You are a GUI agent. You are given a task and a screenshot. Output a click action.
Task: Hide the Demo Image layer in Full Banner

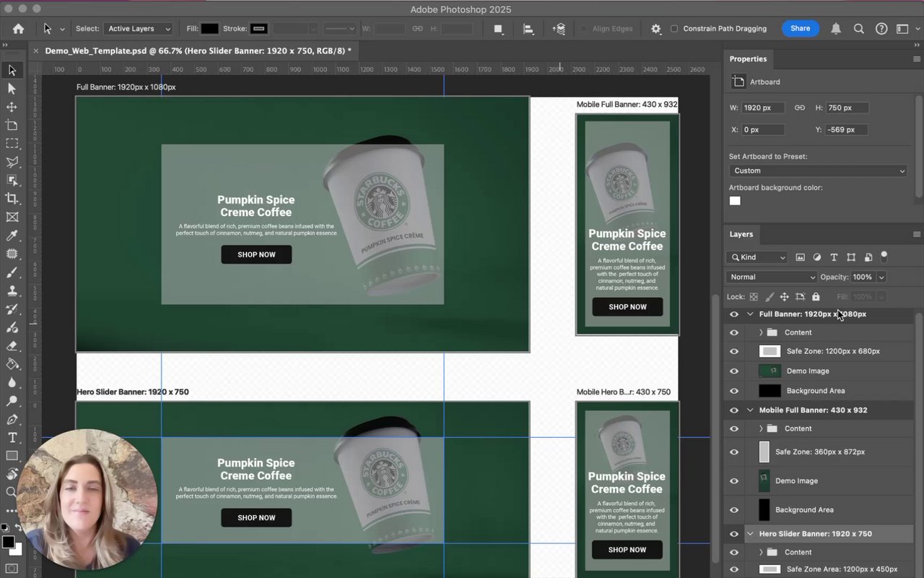coord(734,371)
